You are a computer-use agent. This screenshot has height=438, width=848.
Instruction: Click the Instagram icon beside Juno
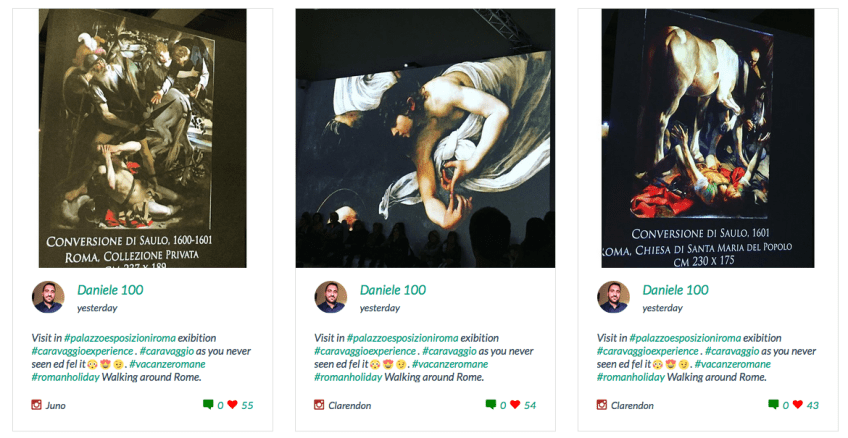tap(36, 404)
